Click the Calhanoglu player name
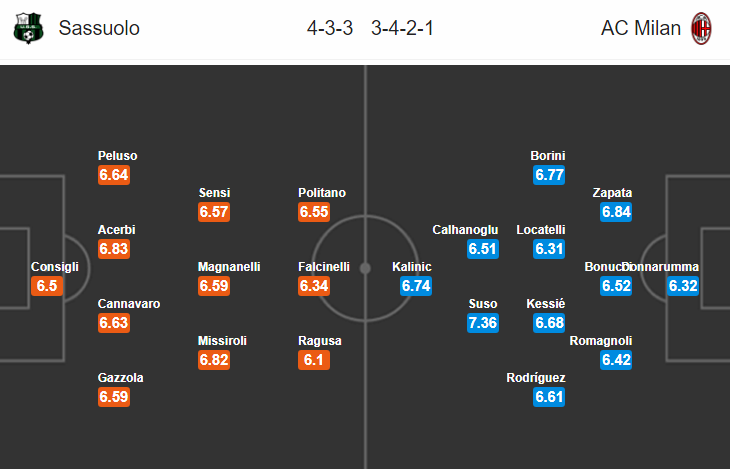The image size is (730, 469). [x=465, y=230]
